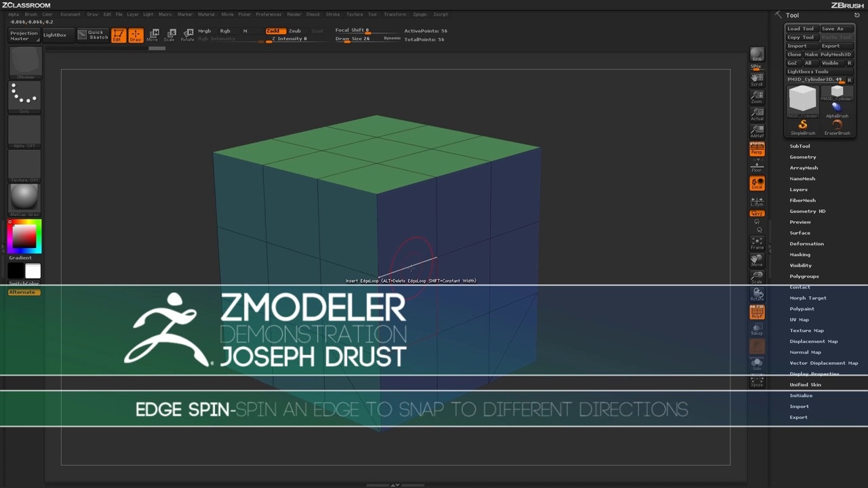
Task: Toggle Local symmetry button
Action: [757, 183]
